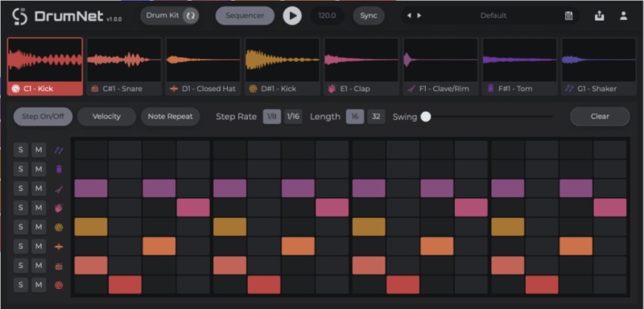
Task: Open the user account icon
Action: pos(623,16)
